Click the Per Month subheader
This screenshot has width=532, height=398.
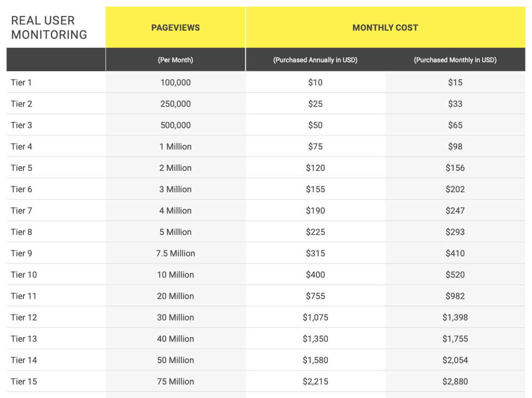tap(176, 60)
